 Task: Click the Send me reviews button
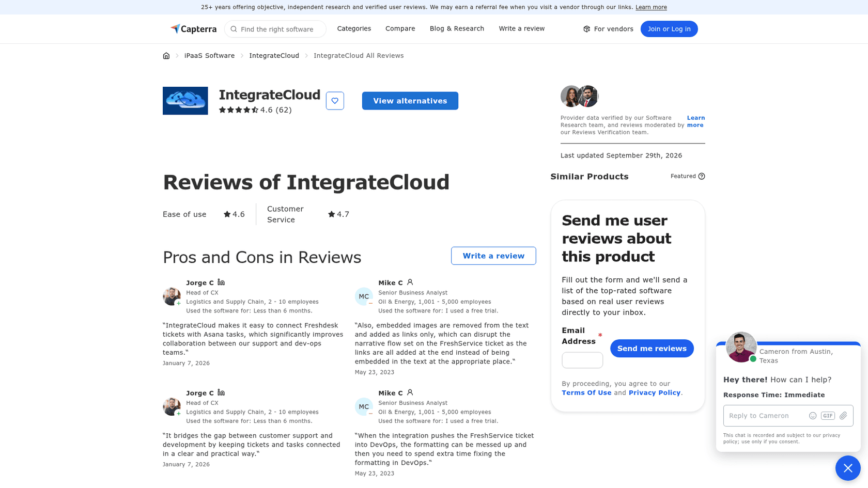tap(652, 349)
